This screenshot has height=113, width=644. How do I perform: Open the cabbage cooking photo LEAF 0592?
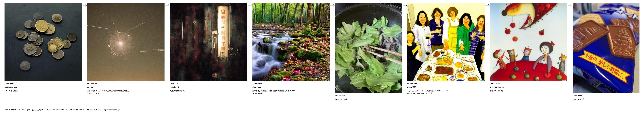(x=368, y=48)
